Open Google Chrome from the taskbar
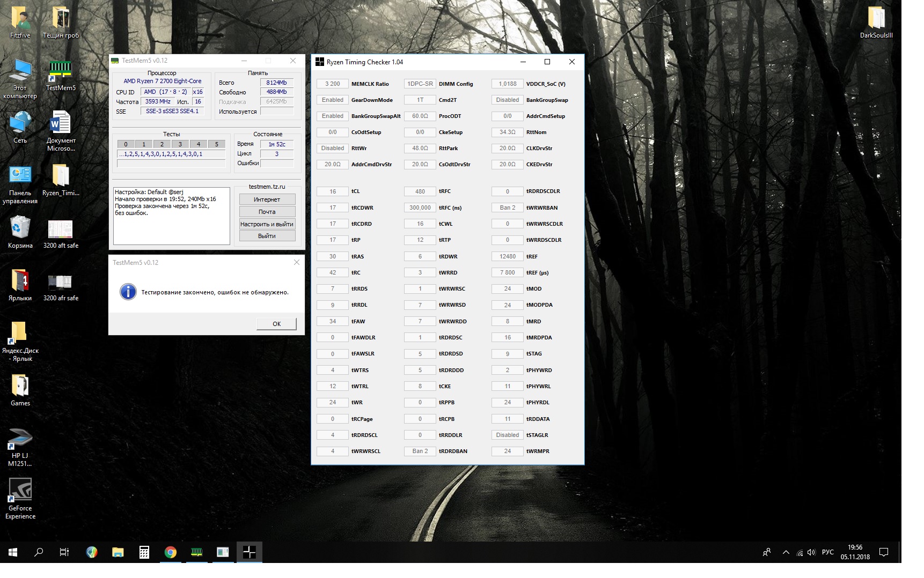 tap(171, 552)
